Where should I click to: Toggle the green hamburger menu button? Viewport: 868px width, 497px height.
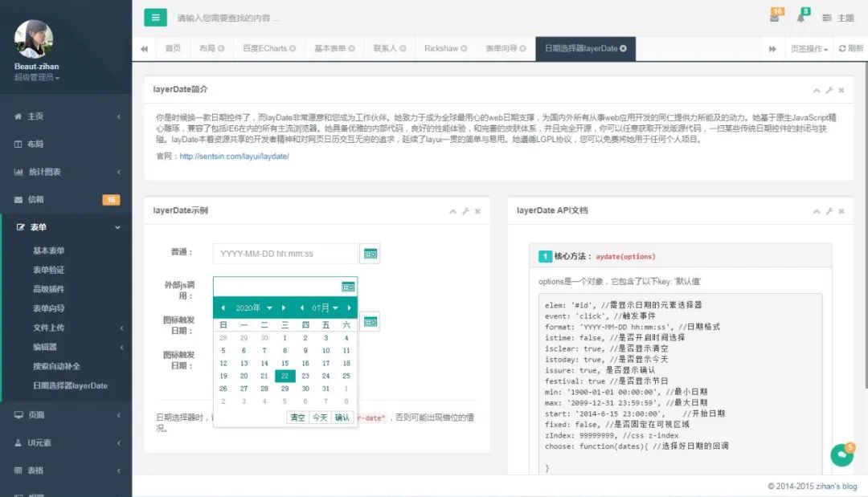(x=156, y=18)
